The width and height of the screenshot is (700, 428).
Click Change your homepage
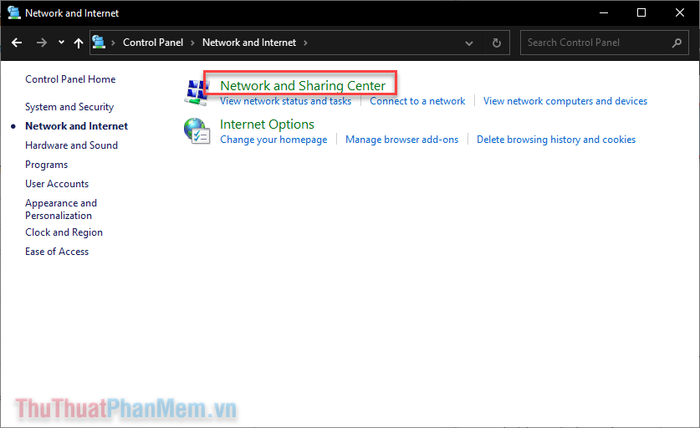coord(274,140)
